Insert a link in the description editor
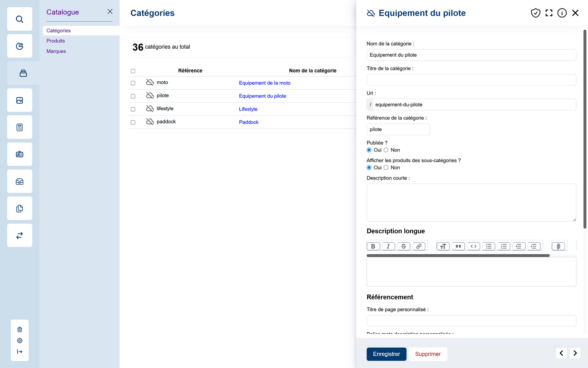The width and height of the screenshot is (588, 368). pos(419,246)
